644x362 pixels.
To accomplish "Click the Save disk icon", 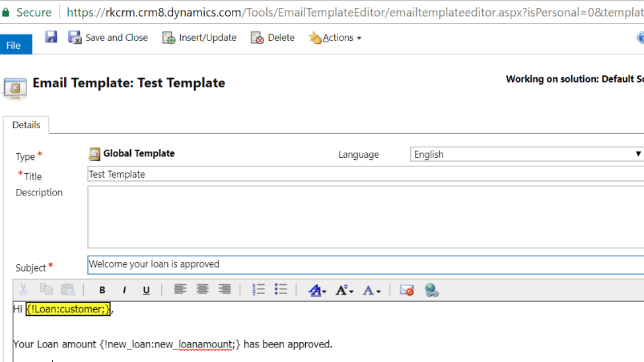I will click(x=51, y=38).
